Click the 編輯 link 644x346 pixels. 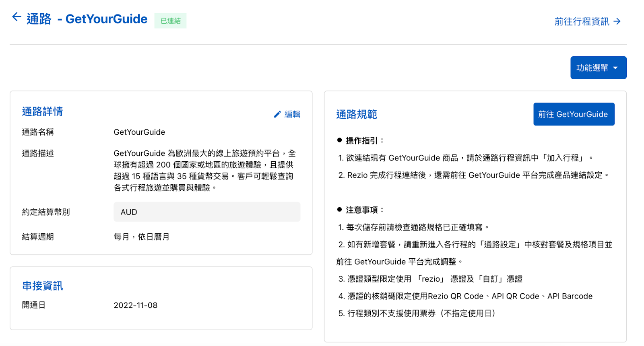coord(292,114)
